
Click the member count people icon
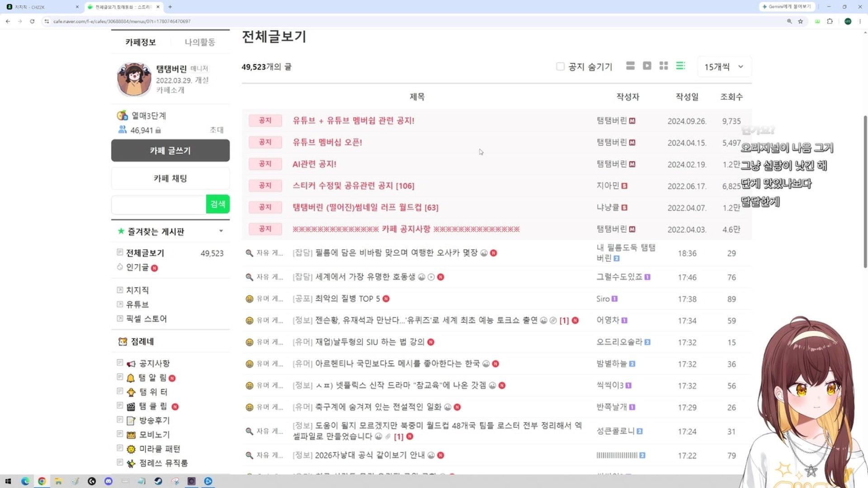pyautogui.click(x=122, y=130)
